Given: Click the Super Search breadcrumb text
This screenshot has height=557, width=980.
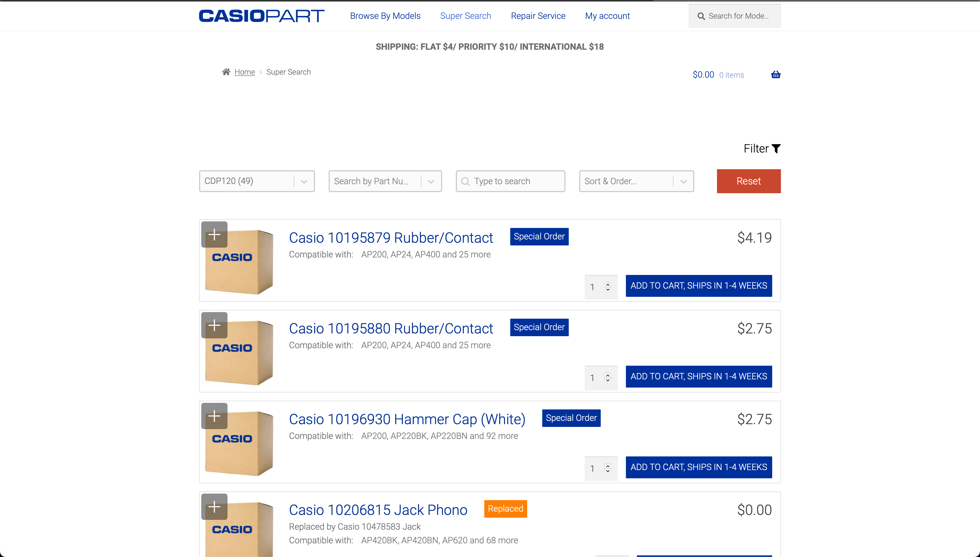Looking at the screenshot, I should coord(288,72).
